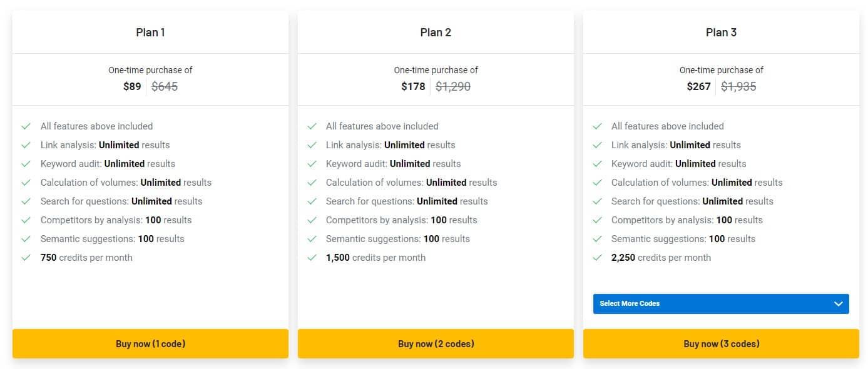The height and width of the screenshot is (369, 868).
Task: Click the checkmark beside Plan 2's Semantic suggestions
Action: pos(312,238)
